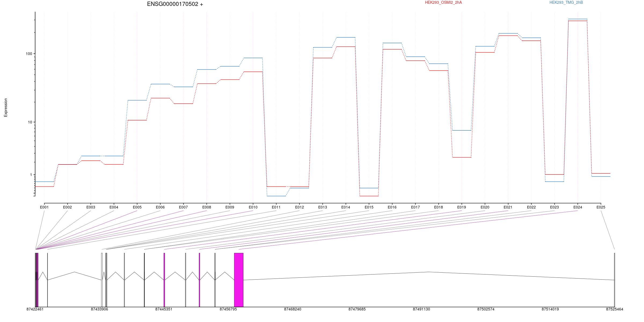Viewport: 644px width, 322px height.
Task: Click the red expression segment above E015
Action: [x=369, y=196]
